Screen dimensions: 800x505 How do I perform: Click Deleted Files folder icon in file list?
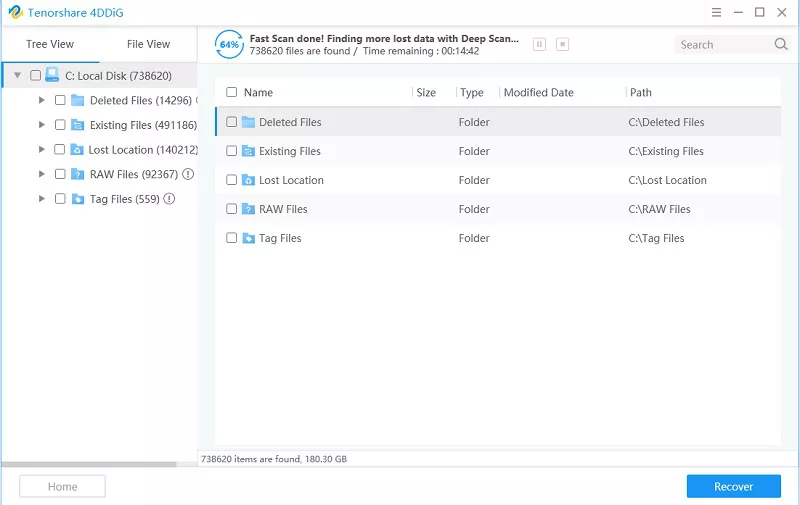tap(248, 122)
